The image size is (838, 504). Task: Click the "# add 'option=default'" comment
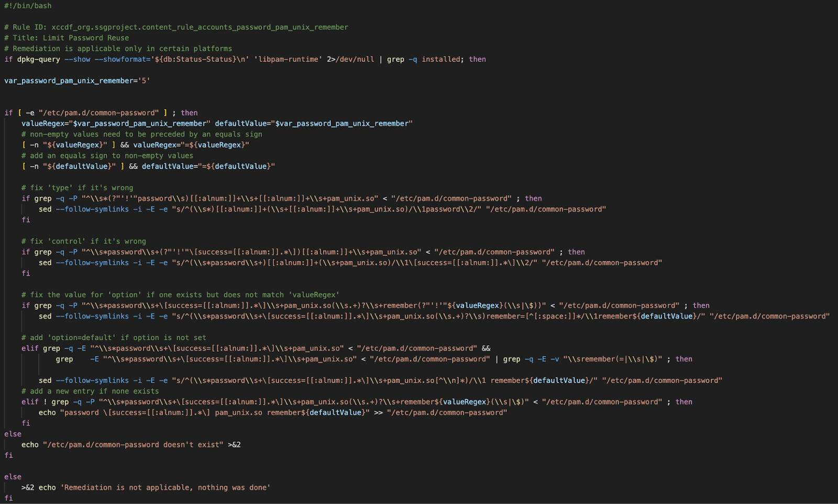pyautogui.click(x=114, y=338)
